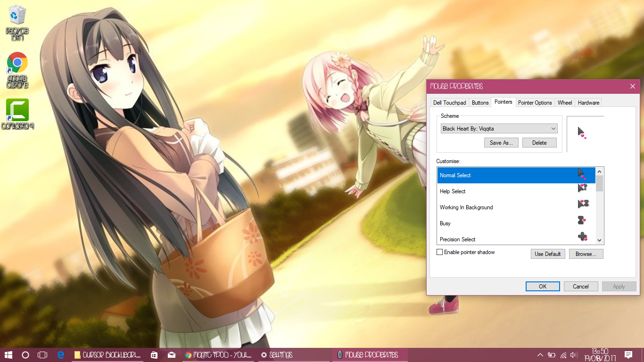The image size is (644, 362).
Task: Open the Windows Start menu
Action: pyautogui.click(x=8, y=355)
